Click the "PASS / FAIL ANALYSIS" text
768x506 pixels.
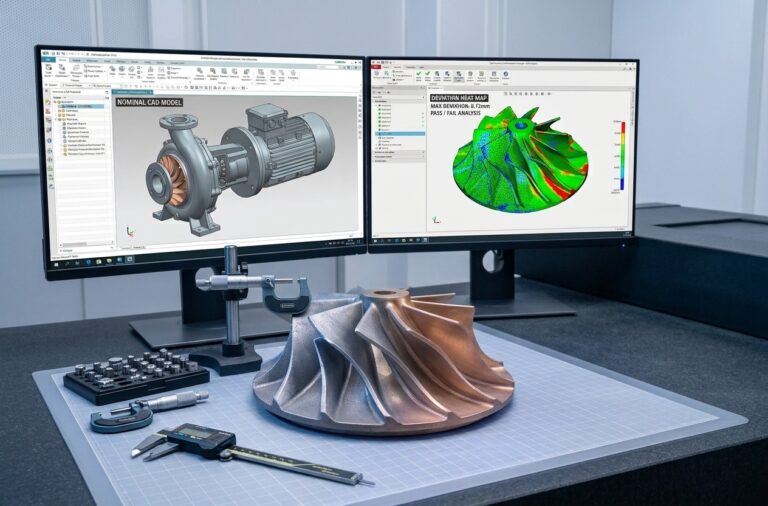pyautogui.click(x=456, y=113)
